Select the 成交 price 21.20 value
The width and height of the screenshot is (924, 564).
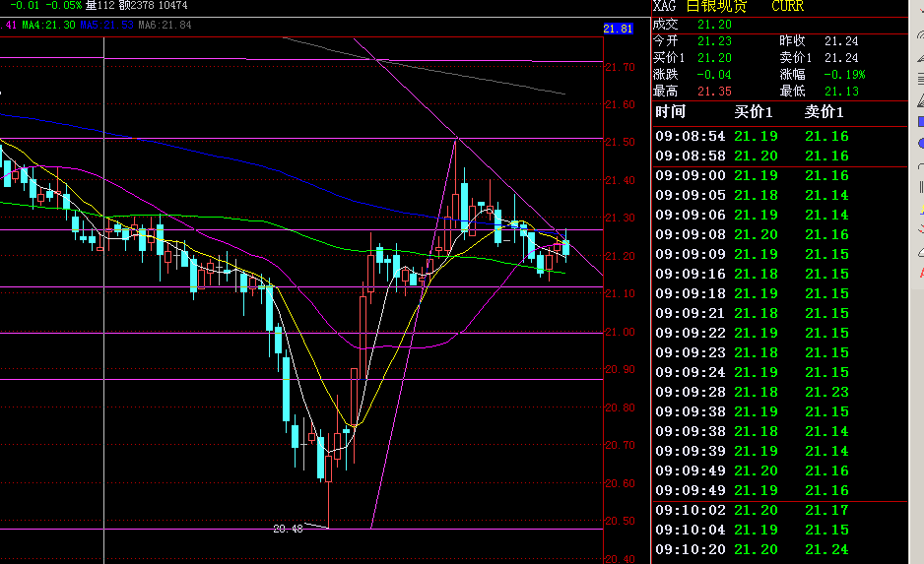(714, 25)
